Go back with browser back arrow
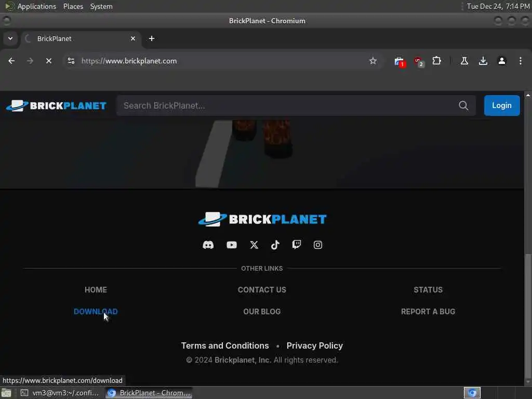This screenshot has width=532, height=399. 11,61
